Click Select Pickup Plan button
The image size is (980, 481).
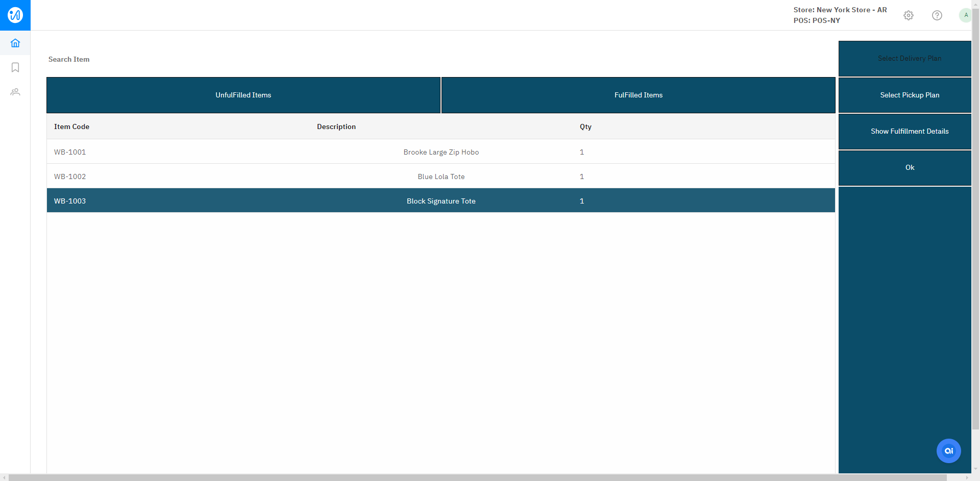coord(910,95)
